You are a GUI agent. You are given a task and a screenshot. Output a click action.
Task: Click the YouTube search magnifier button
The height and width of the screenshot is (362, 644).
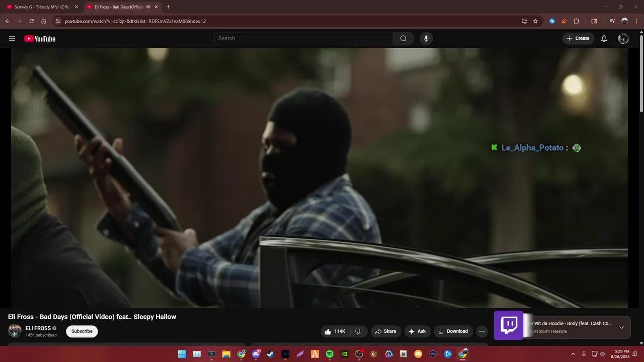404,39
